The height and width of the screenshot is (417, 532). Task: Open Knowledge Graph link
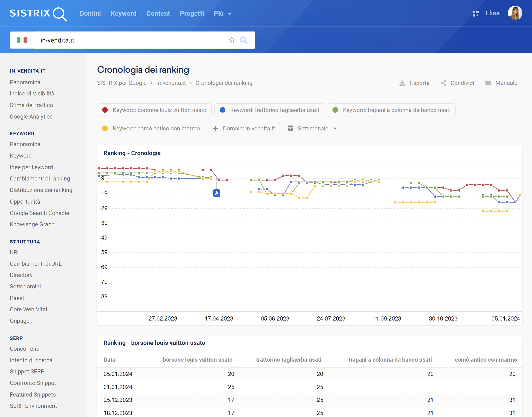(32, 224)
